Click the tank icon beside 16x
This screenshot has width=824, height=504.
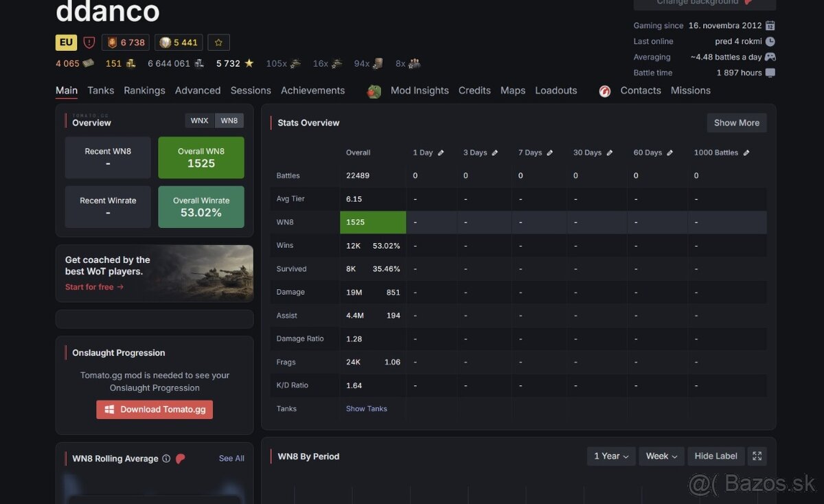tap(336, 63)
